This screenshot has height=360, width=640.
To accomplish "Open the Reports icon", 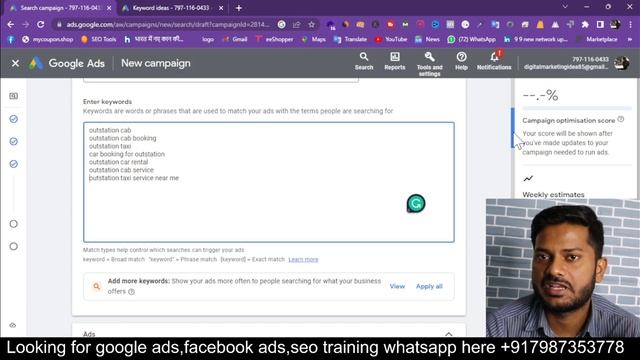I will [395, 62].
